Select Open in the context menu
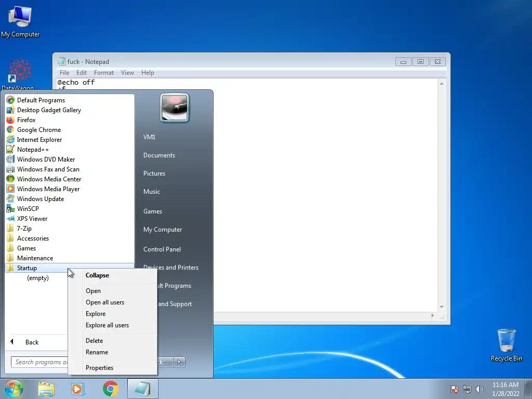Viewport: 532px width, 399px height. 113,291
